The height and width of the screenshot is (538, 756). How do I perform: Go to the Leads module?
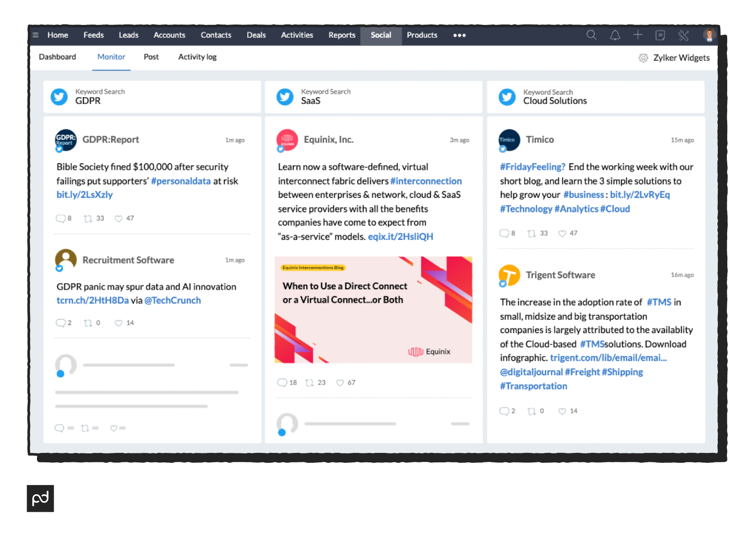[x=129, y=35]
